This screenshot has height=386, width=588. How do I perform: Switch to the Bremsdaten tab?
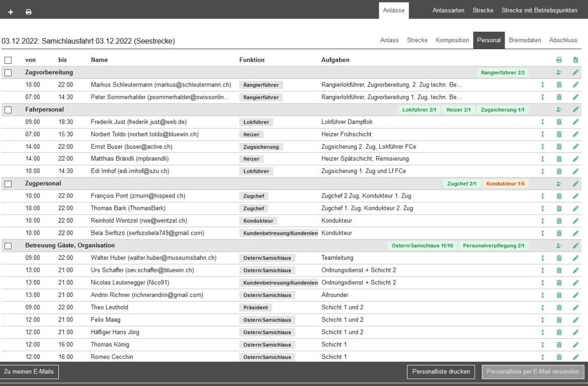point(525,40)
